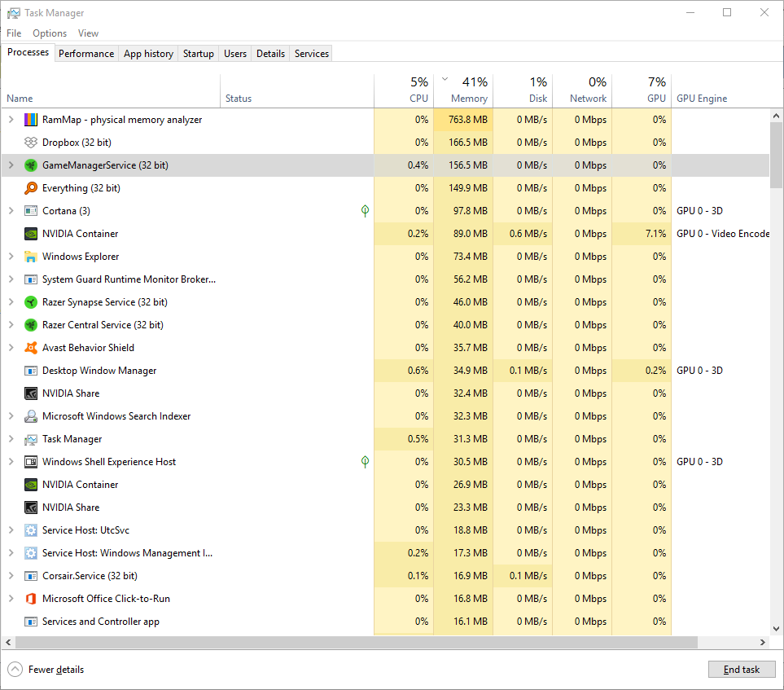Image resolution: width=784 pixels, height=690 pixels.
Task: Click the Dropbox process icon
Action: 31,142
